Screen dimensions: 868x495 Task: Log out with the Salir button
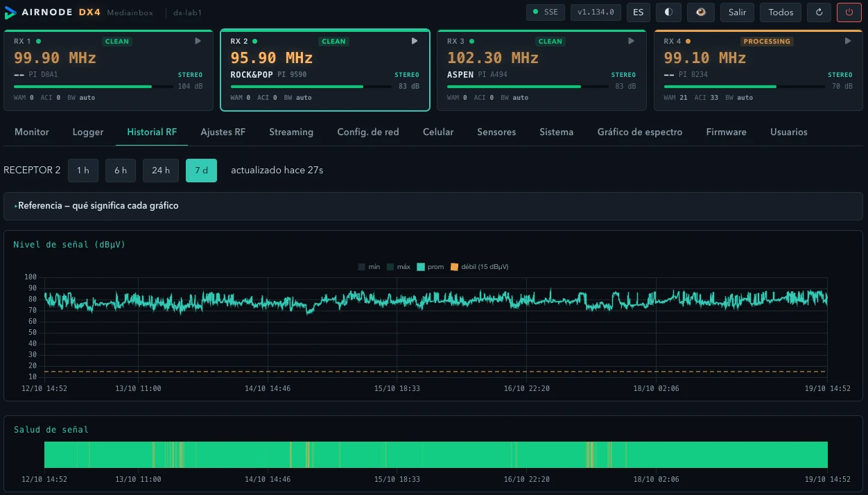tap(737, 12)
